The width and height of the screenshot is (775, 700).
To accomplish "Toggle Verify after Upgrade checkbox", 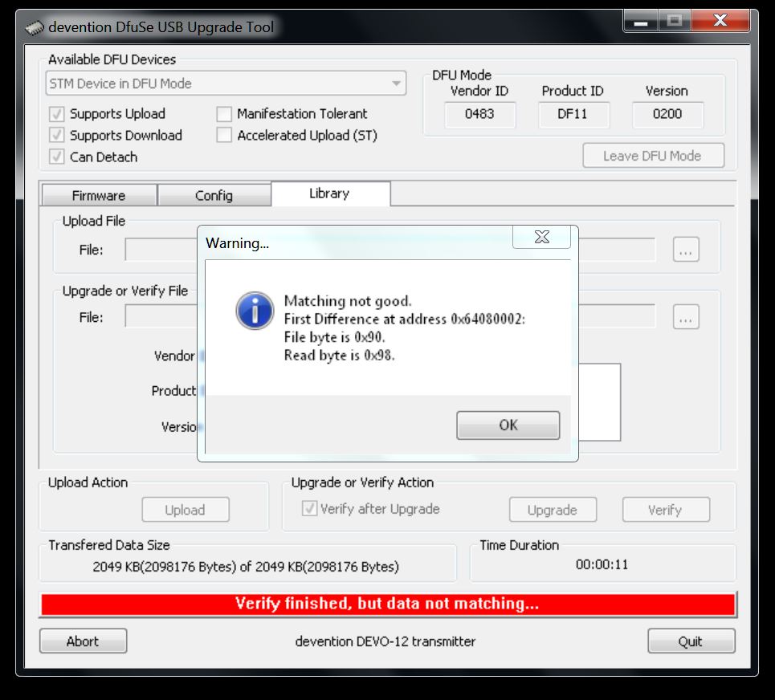I will [309, 508].
